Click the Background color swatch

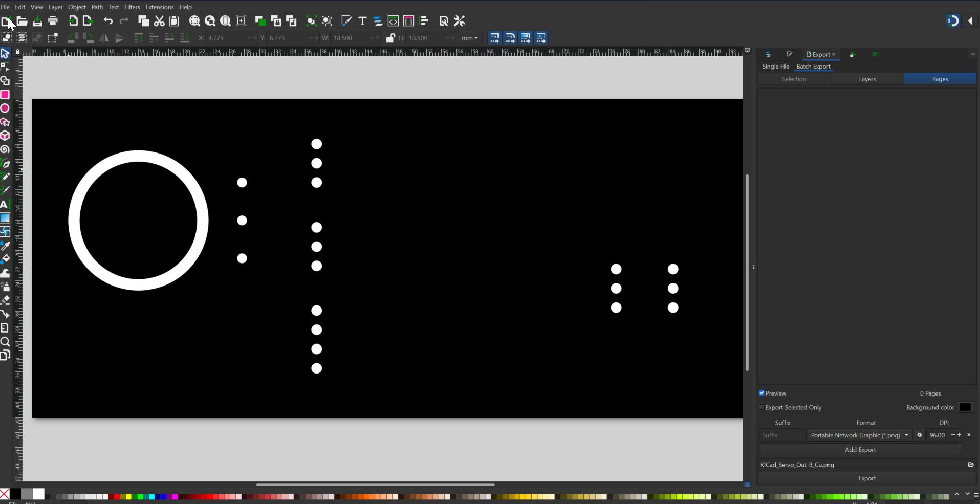965,407
